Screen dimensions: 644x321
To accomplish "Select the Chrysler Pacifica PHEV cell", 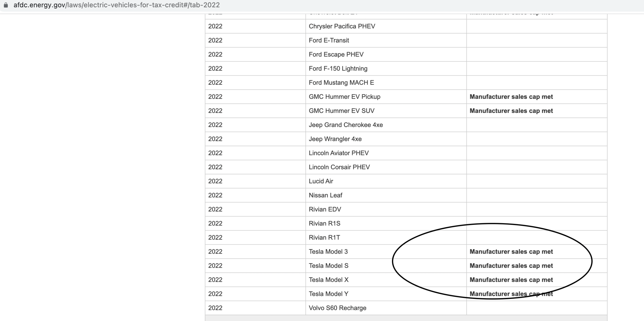I will [386, 26].
